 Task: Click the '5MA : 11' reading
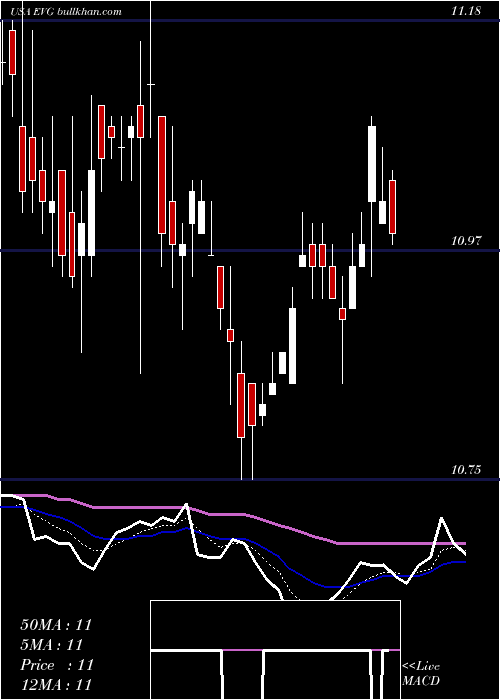(52, 645)
